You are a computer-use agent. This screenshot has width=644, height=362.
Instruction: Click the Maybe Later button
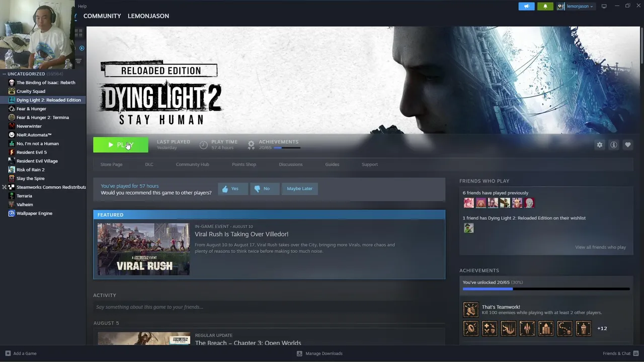pos(300,189)
